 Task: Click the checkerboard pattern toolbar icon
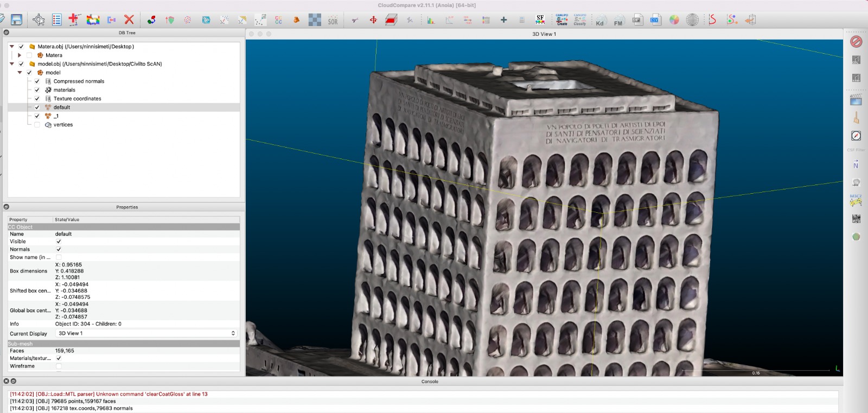pos(315,21)
